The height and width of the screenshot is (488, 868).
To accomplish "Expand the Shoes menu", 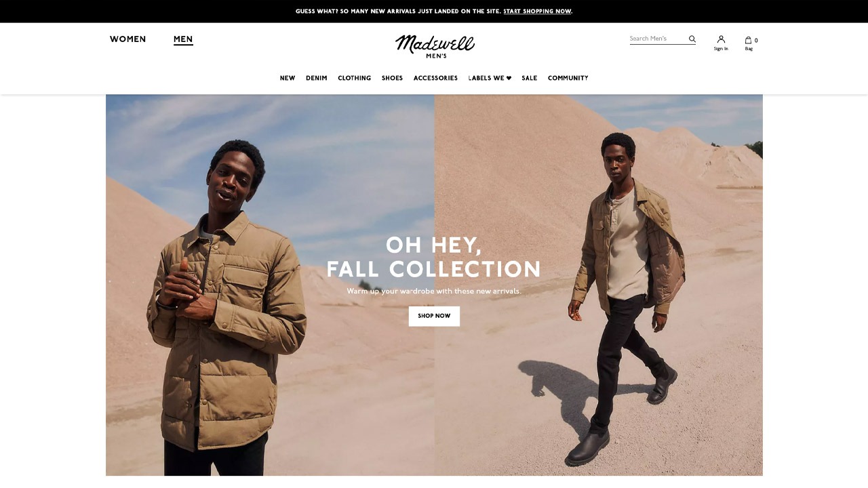I will point(392,79).
